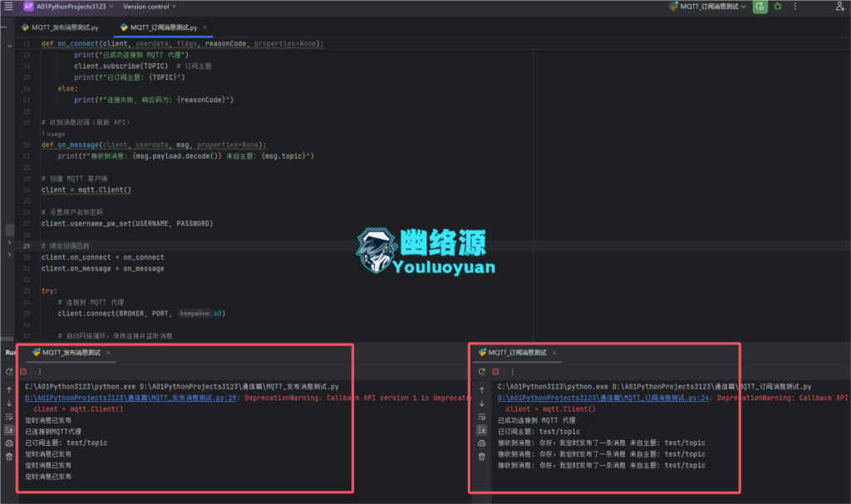Open the hamburger main menu
Screen dimensions: 851x504
[x=8, y=7]
